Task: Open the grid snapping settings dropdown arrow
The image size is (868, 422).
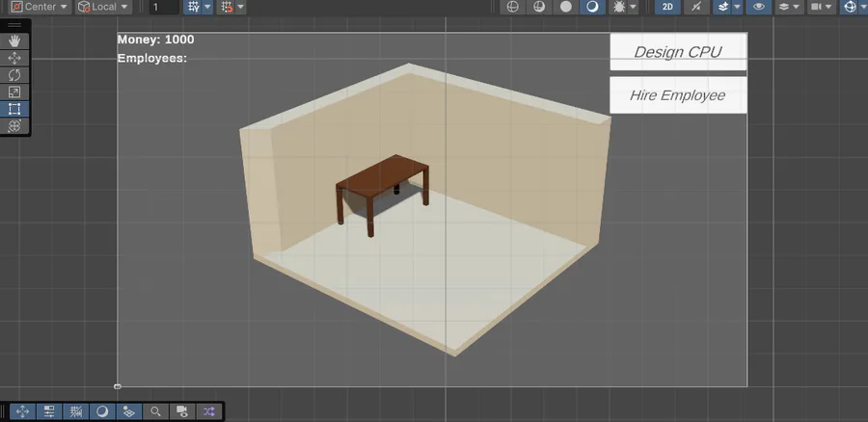Action: click(x=241, y=7)
